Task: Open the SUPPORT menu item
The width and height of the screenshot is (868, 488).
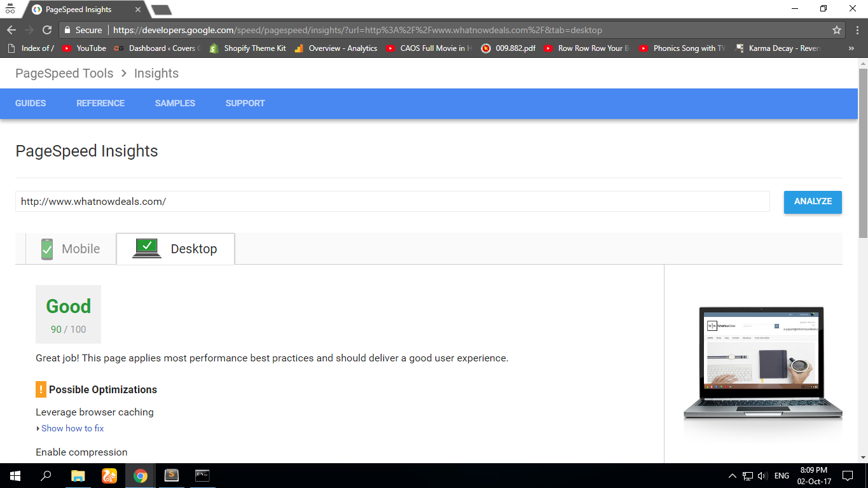Action: [245, 103]
